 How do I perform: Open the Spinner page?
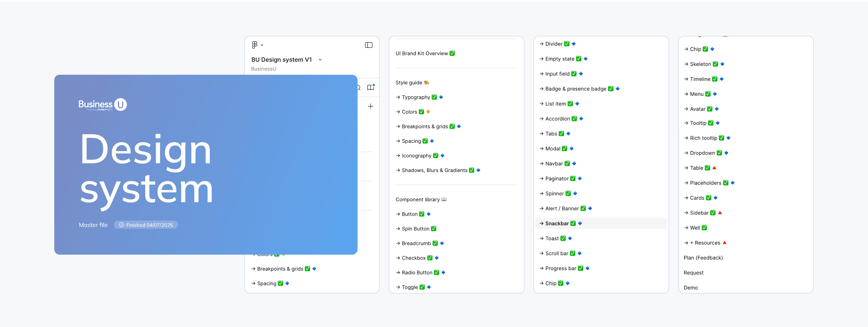(558, 193)
